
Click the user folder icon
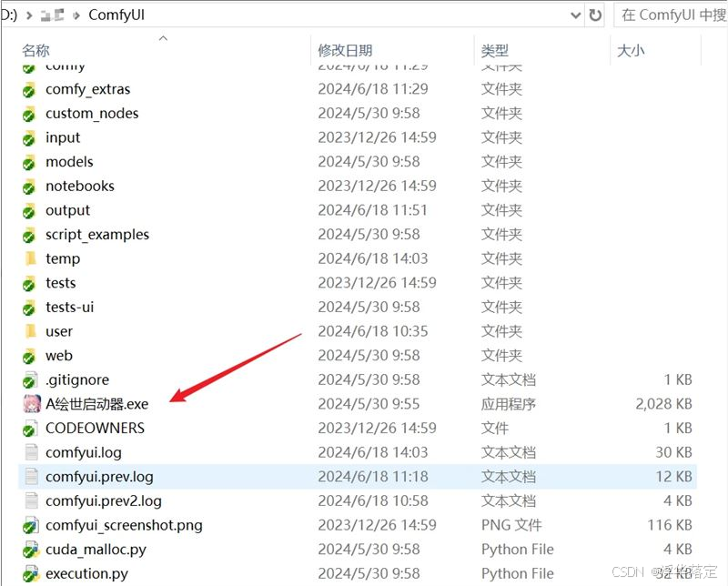click(x=31, y=331)
